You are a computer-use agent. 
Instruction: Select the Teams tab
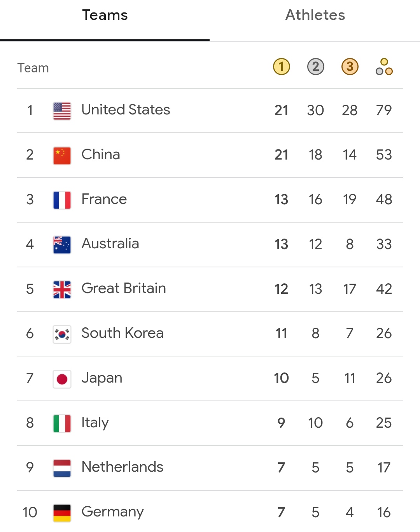pos(105,16)
